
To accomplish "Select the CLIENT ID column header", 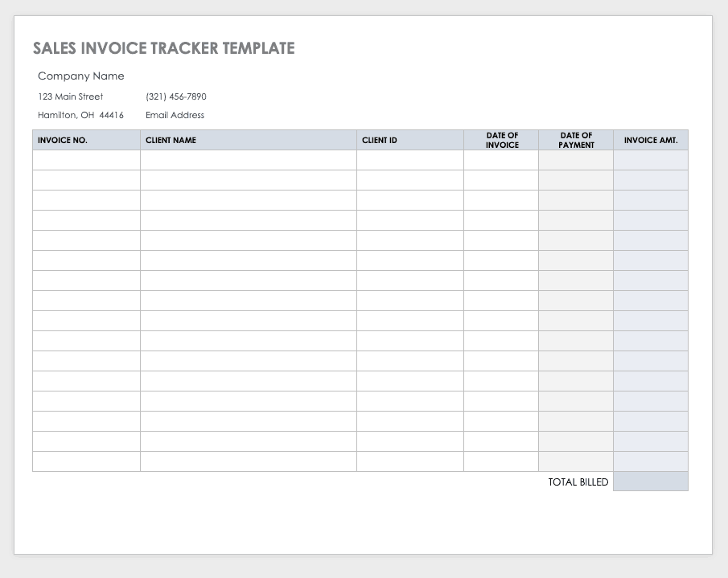I will tap(379, 140).
